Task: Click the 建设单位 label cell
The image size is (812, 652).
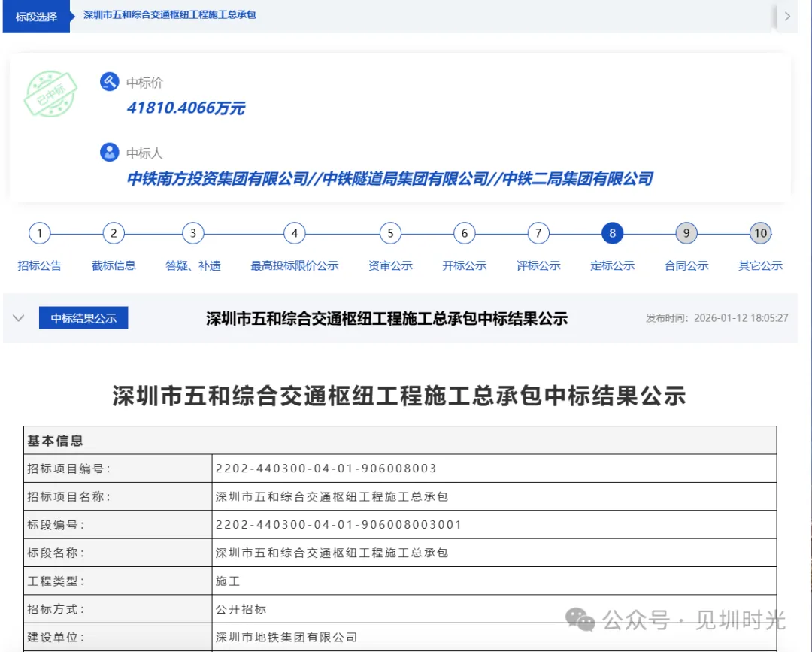Action: (x=118, y=637)
